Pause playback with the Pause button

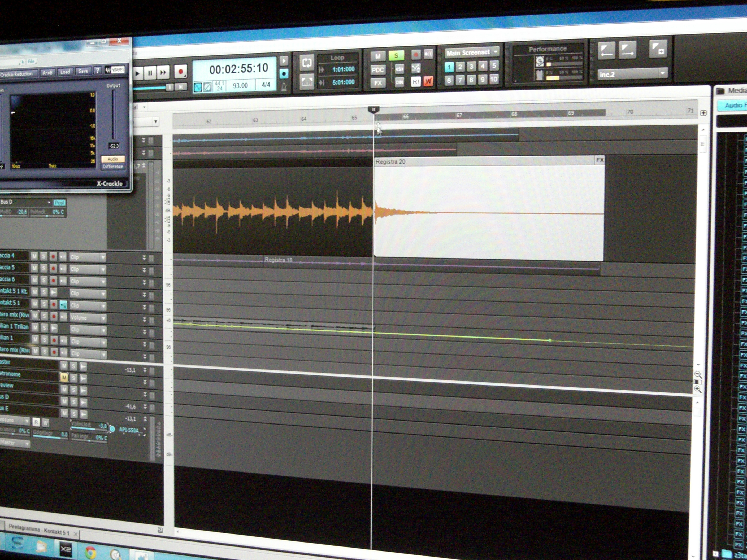[x=151, y=73]
